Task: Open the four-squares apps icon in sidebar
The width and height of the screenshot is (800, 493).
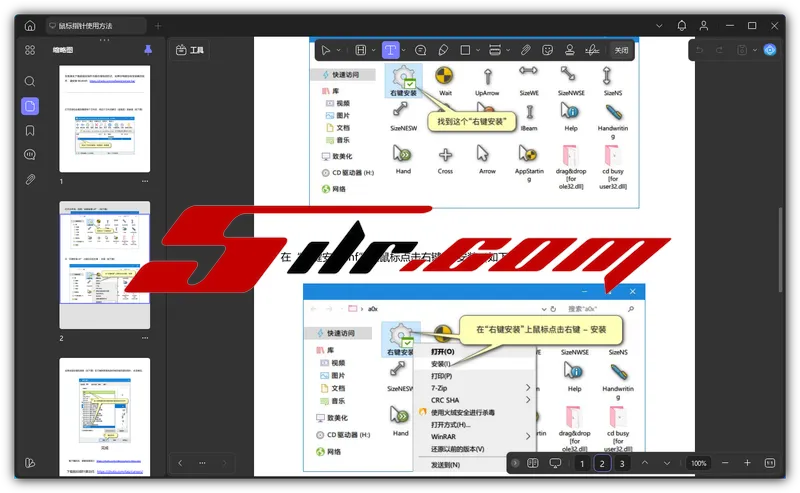Action: (30, 50)
